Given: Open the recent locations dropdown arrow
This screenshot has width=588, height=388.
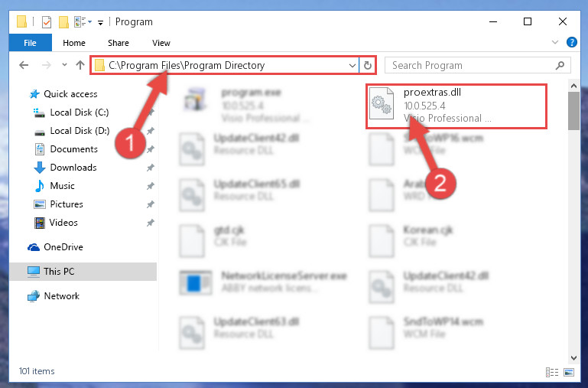Looking at the screenshot, I should (x=64, y=65).
